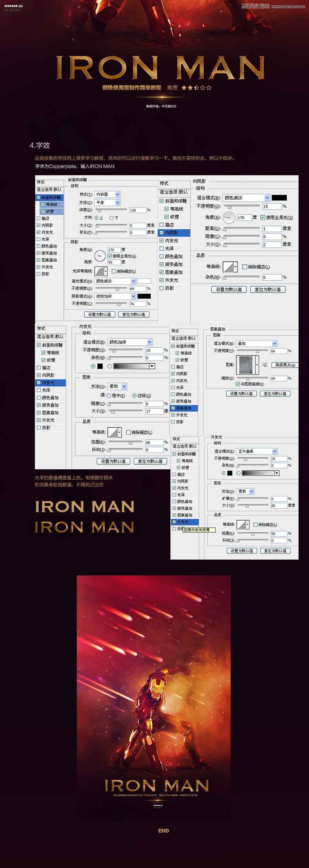Click 深度 value field showing 126

click(x=138, y=210)
